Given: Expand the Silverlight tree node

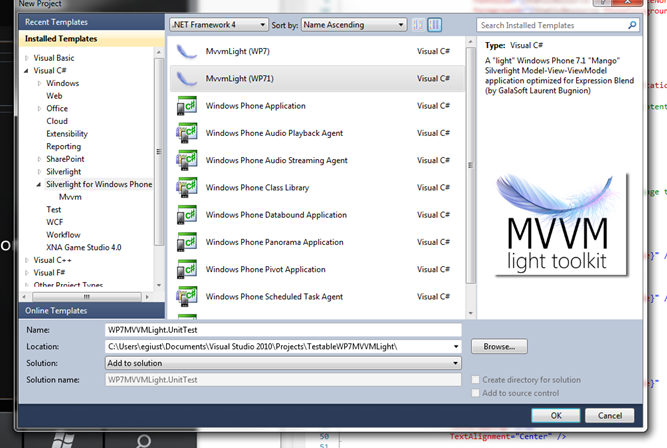Looking at the screenshot, I should [x=39, y=172].
